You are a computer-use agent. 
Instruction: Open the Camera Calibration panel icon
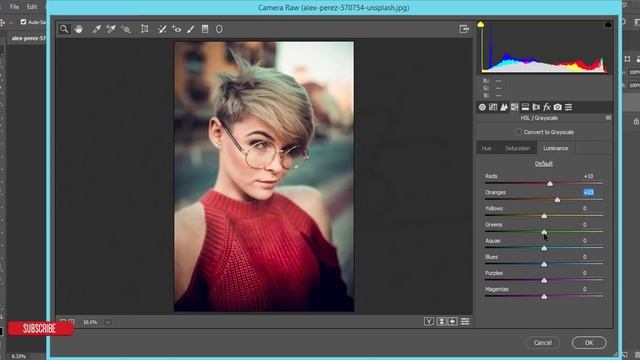tap(558, 107)
